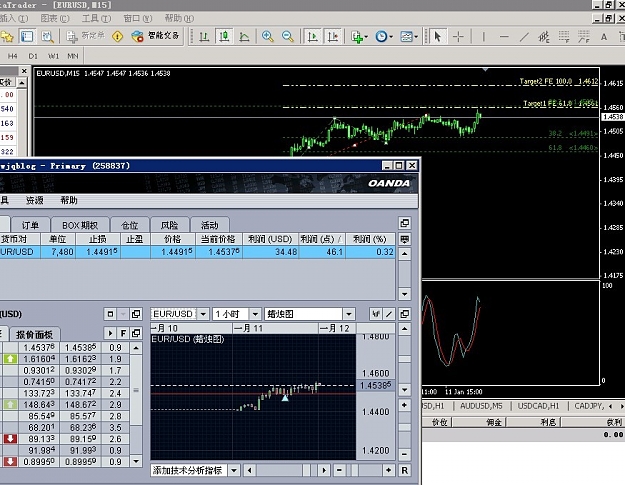Click the Zoom In magnifier icon

click(267, 37)
